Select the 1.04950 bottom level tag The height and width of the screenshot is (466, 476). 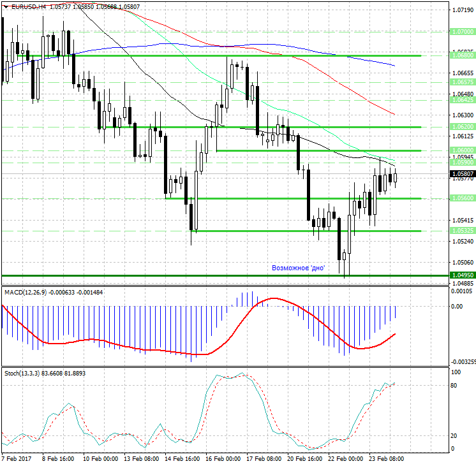462,275
